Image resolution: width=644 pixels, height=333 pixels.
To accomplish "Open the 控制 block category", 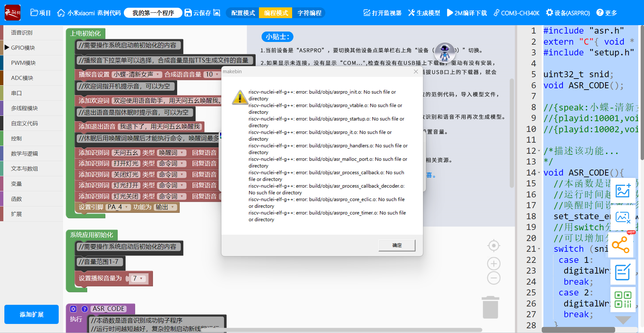I will click(32, 138).
